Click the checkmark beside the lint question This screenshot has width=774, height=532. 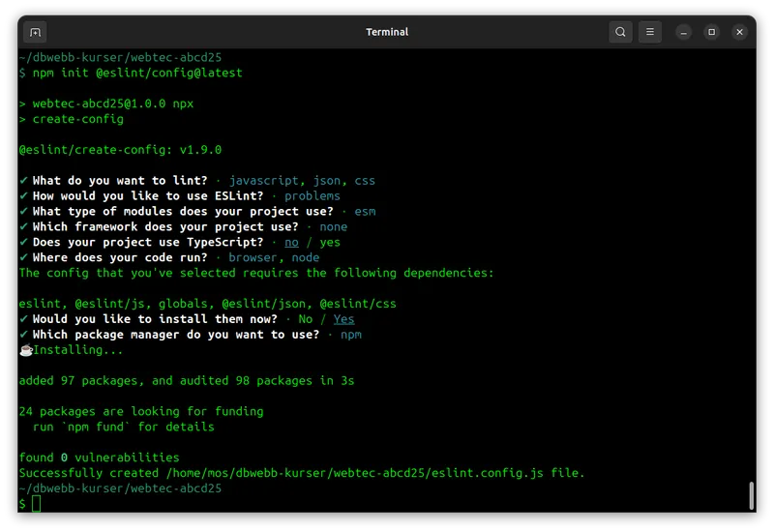pyautogui.click(x=23, y=181)
